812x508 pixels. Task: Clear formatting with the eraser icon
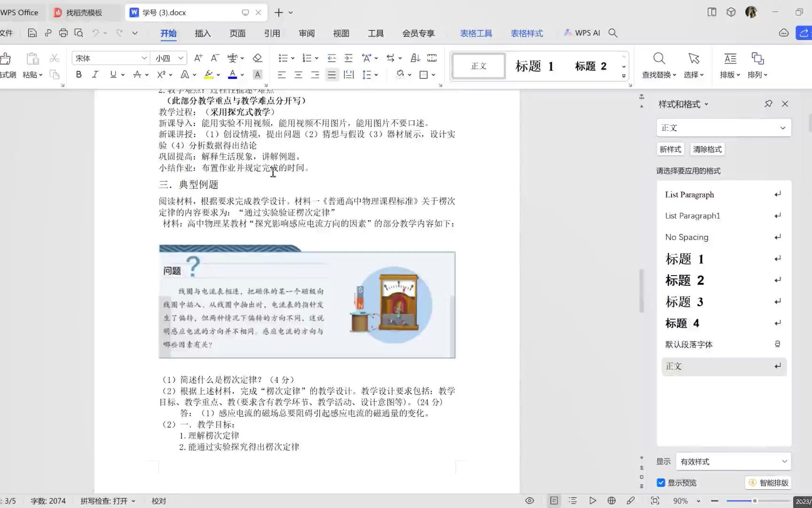click(257, 57)
